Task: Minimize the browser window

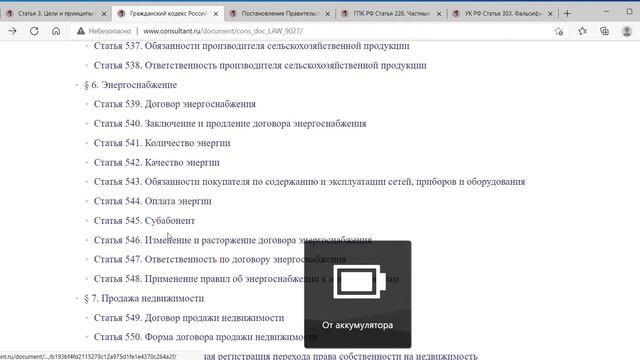Action: pyautogui.click(x=607, y=12)
